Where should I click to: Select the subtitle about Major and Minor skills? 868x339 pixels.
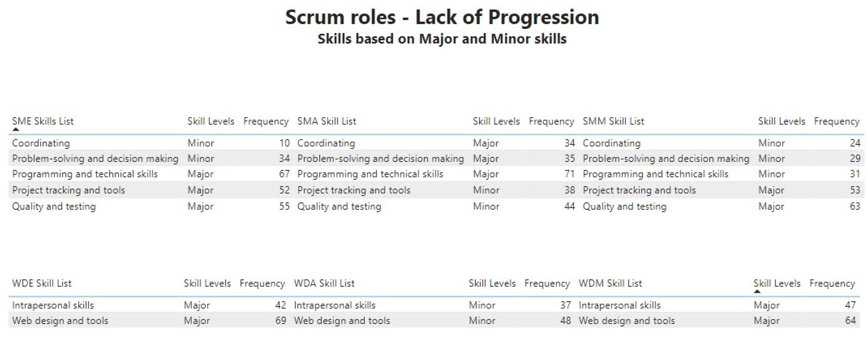(x=442, y=39)
